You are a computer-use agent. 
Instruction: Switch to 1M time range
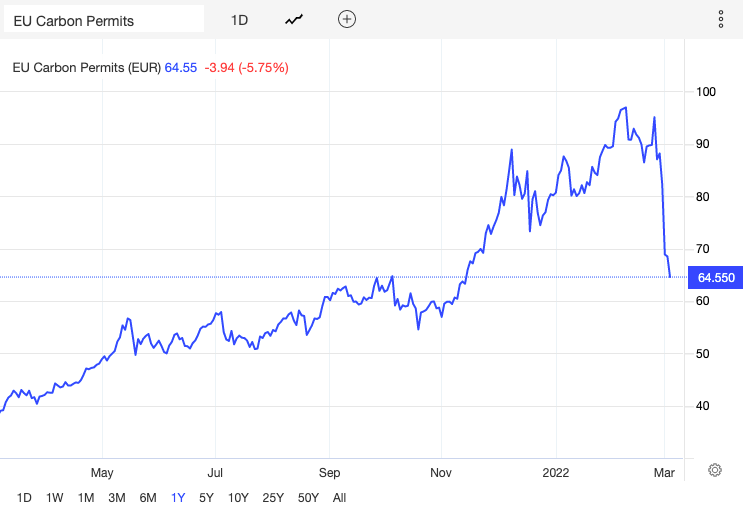tap(86, 498)
